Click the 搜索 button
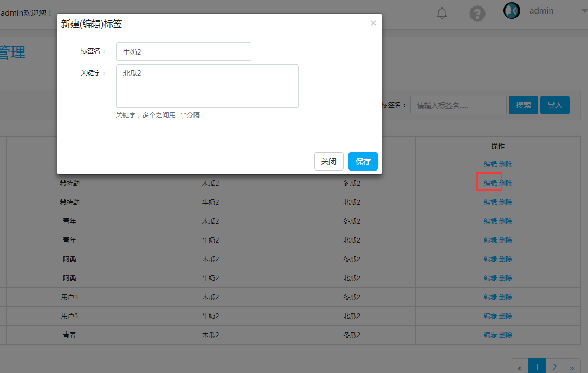 click(523, 105)
